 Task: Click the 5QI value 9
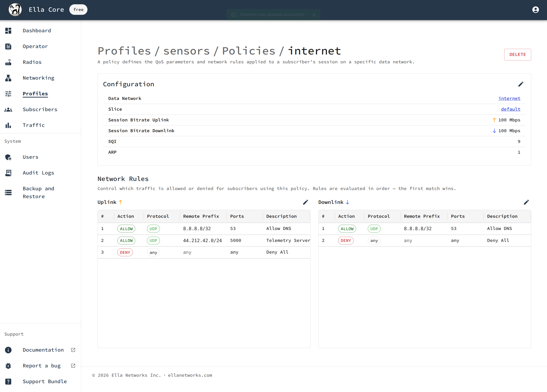519,142
